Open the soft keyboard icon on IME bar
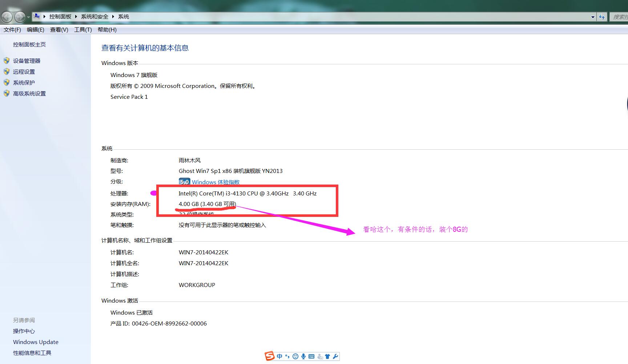This screenshot has width=628, height=364. (311, 356)
